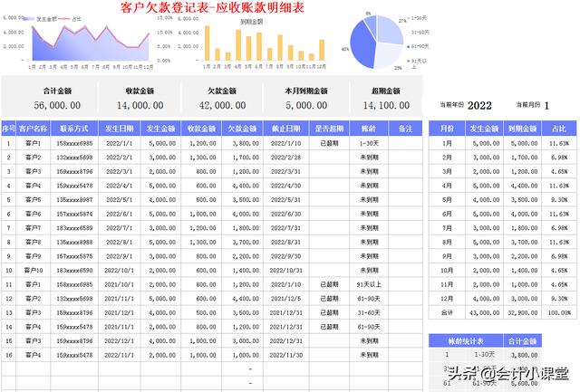
Task: Select 3,800.00 in the aging statistics table
Action: [522, 355]
